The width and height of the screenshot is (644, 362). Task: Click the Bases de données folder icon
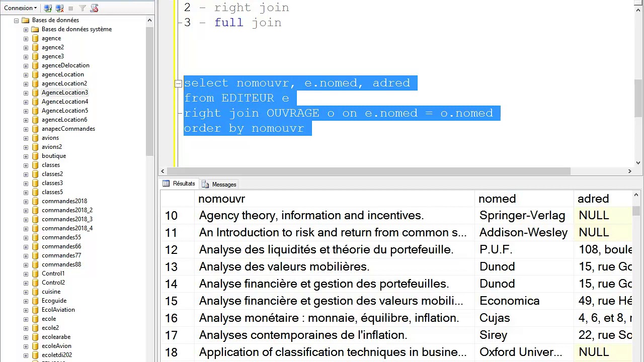pyautogui.click(x=25, y=20)
